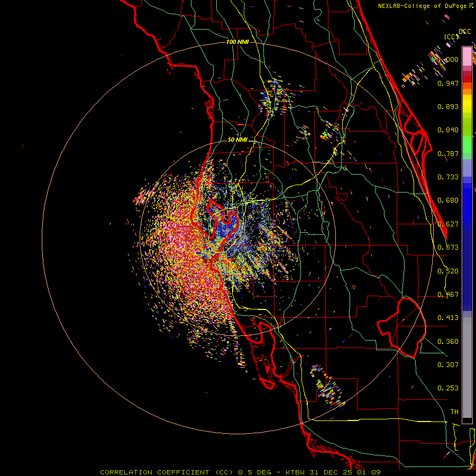Click the large red lake outline in the southeast
This screenshot has width=476, height=476.
[x=401, y=327]
